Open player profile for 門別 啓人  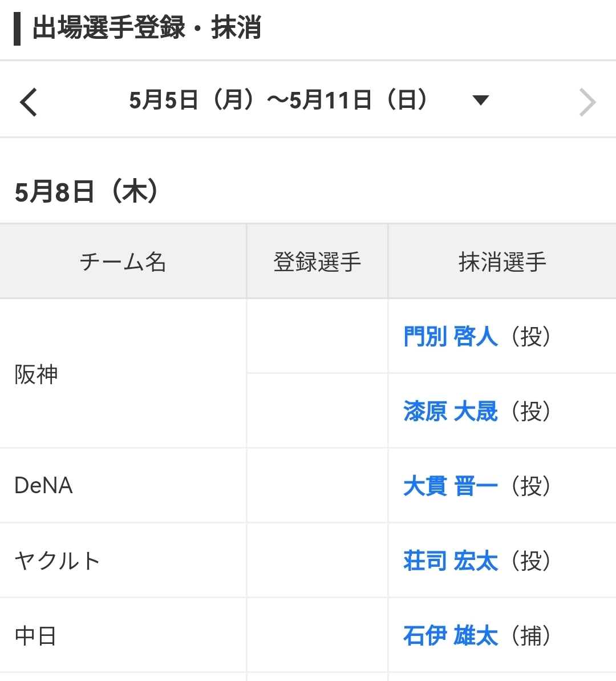(450, 336)
